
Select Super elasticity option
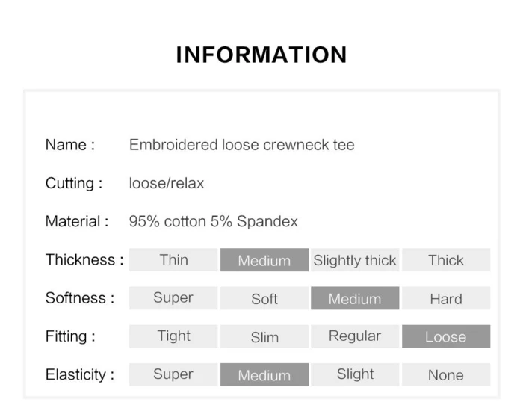coord(173,374)
